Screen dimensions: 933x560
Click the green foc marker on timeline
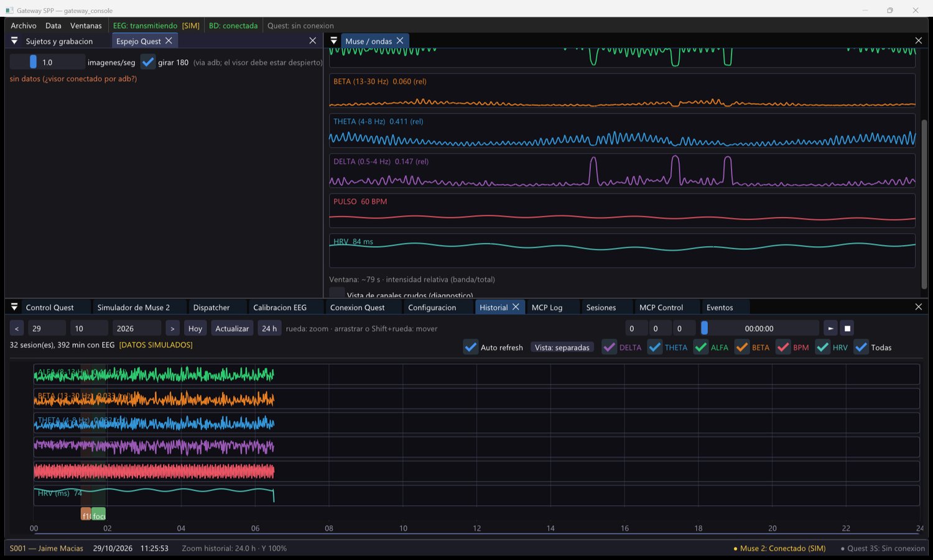pos(99,515)
